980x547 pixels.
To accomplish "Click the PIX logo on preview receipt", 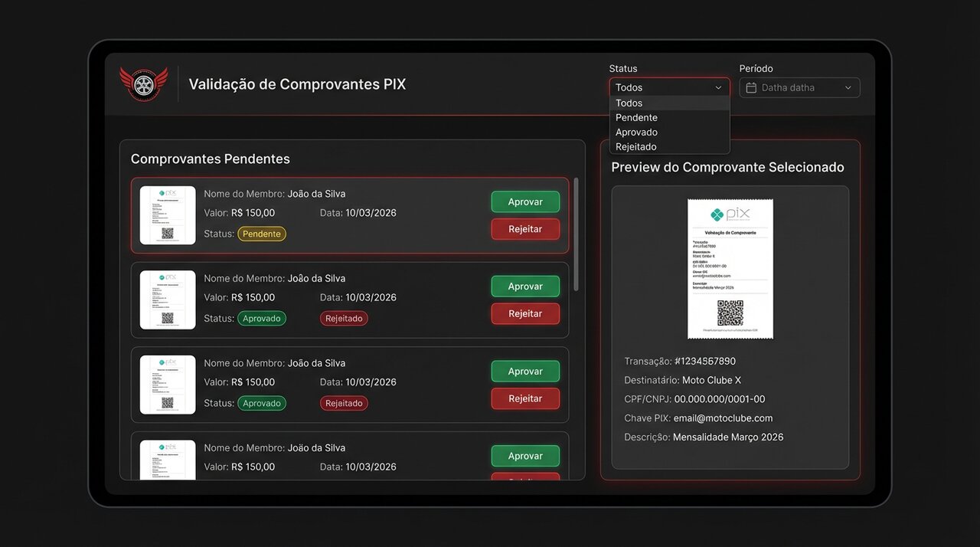I will [730, 215].
